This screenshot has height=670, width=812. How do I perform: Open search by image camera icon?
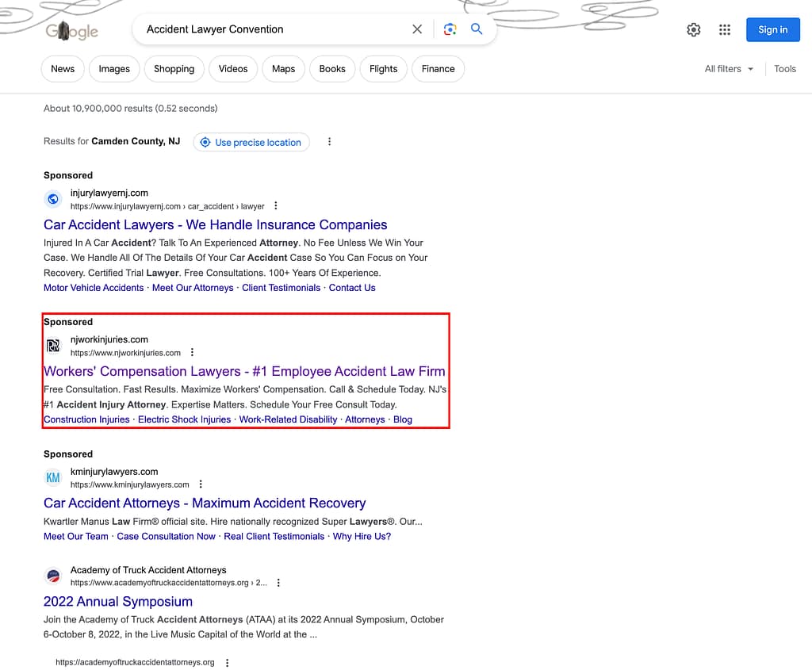(x=450, y=29)
